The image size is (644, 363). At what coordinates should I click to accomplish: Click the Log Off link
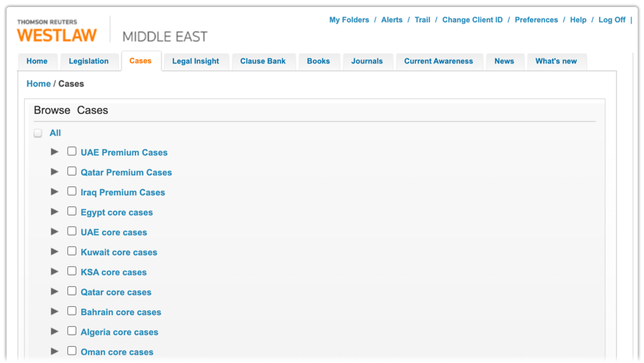pos(612,20)
